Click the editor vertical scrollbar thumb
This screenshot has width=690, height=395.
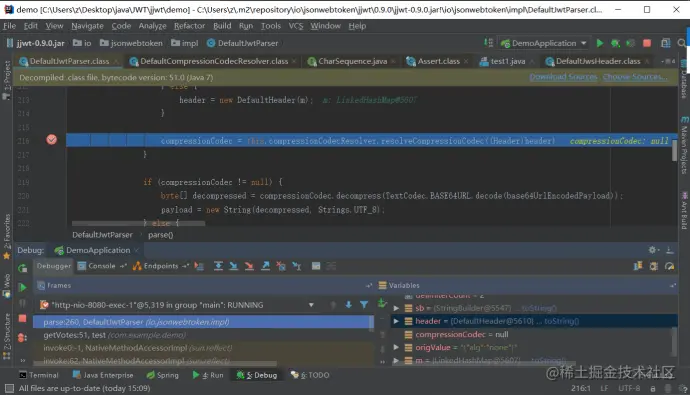[674, 151]
